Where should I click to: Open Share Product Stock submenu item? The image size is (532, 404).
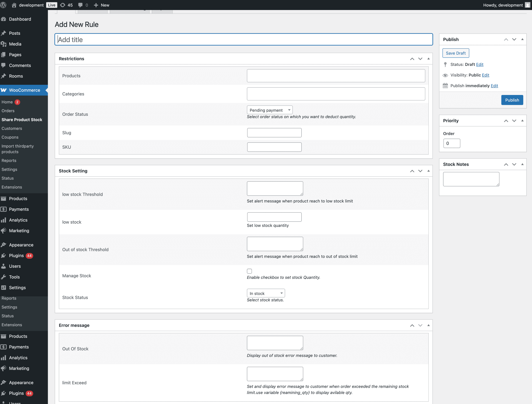click(x=22, y=119)
